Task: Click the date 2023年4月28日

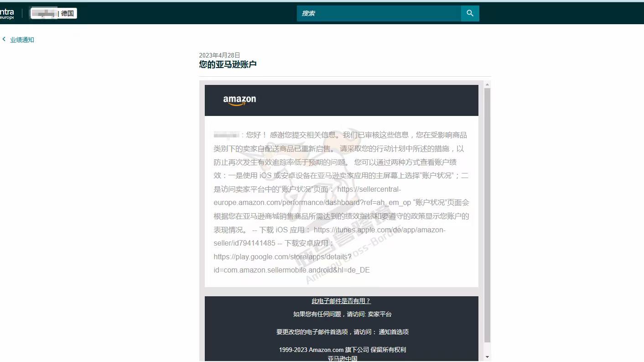Action: click(x=219, y=55)
